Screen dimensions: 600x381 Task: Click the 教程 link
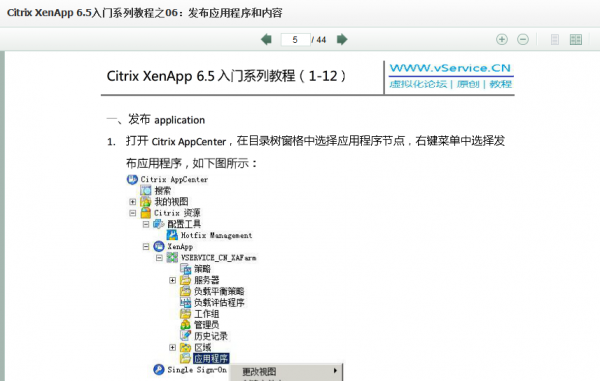point(501,84)
